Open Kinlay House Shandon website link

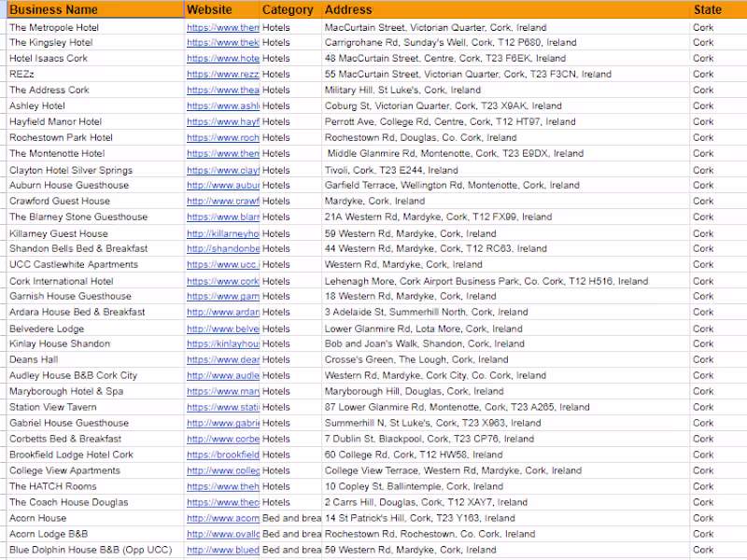point(223,343)
